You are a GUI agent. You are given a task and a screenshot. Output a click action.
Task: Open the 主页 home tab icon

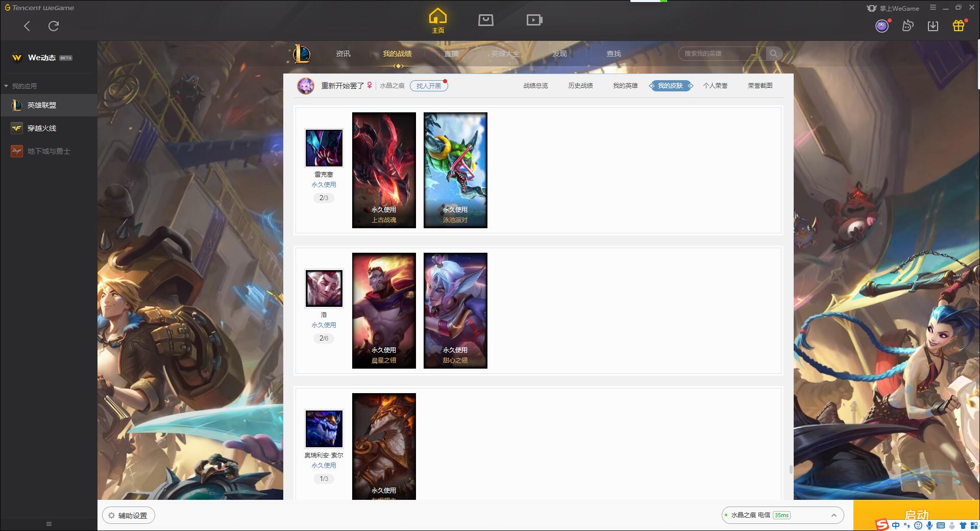pos(437,21)
